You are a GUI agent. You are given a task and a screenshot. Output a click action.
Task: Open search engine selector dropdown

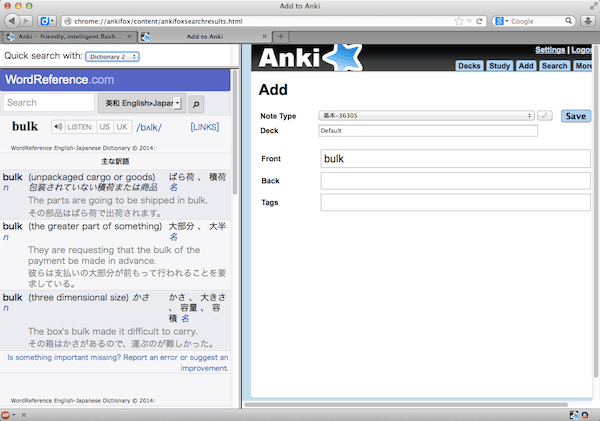pos(502,21)
